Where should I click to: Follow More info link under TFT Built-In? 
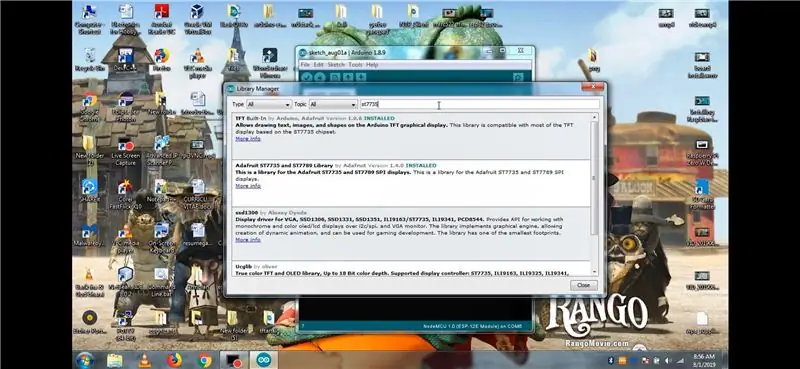click(x=248, y=139)
